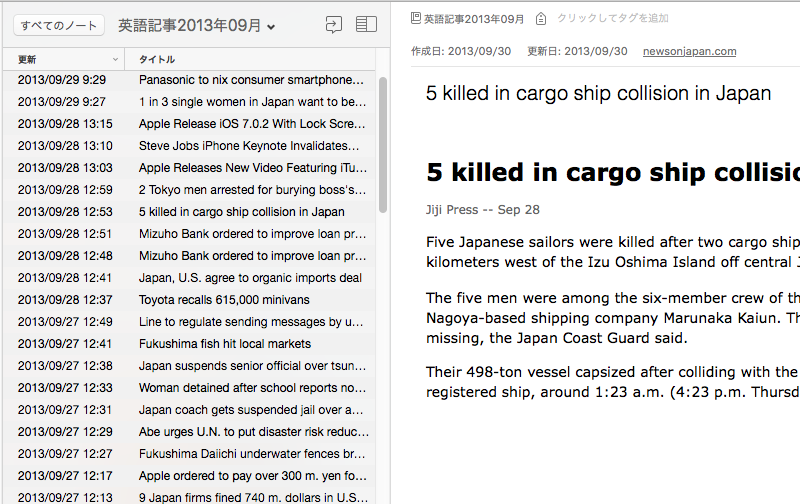Image resolution: width=800 pixels, height=504 pixels.
Task: Click the tag field クリックしてタグを追加
Action: [x=612, y=18]
